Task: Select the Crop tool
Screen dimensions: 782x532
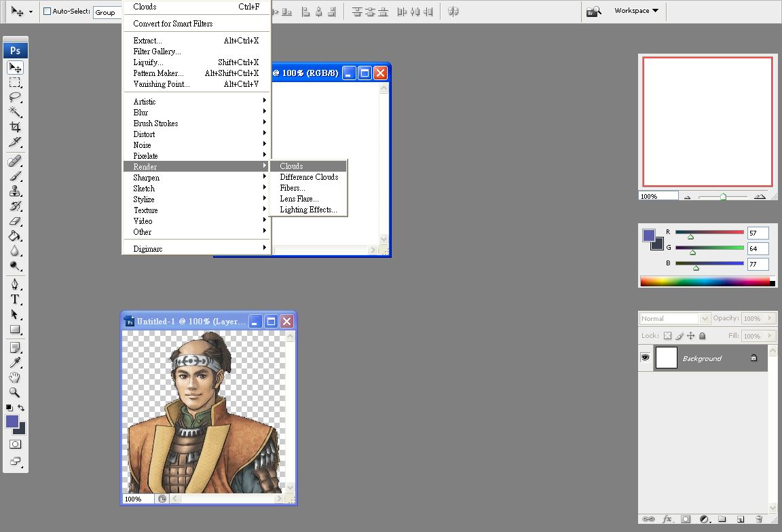Action: [x=15, y=127]
